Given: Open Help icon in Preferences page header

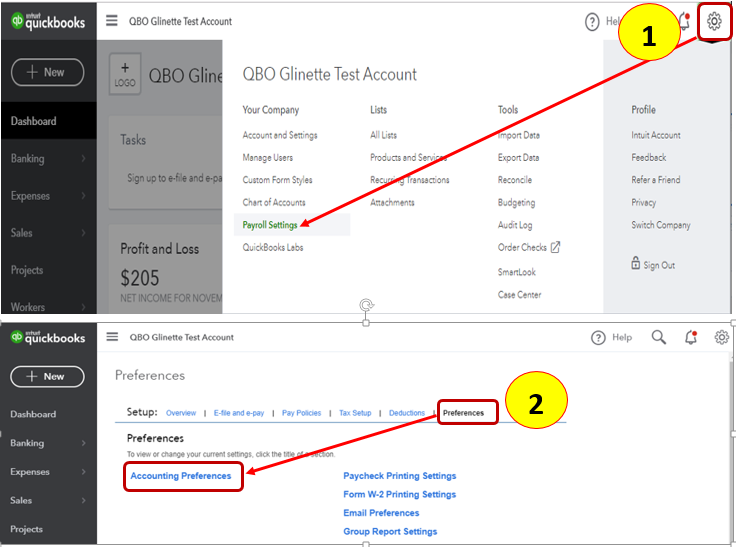Looking at the screenshot, I should (x=598, y=338).
